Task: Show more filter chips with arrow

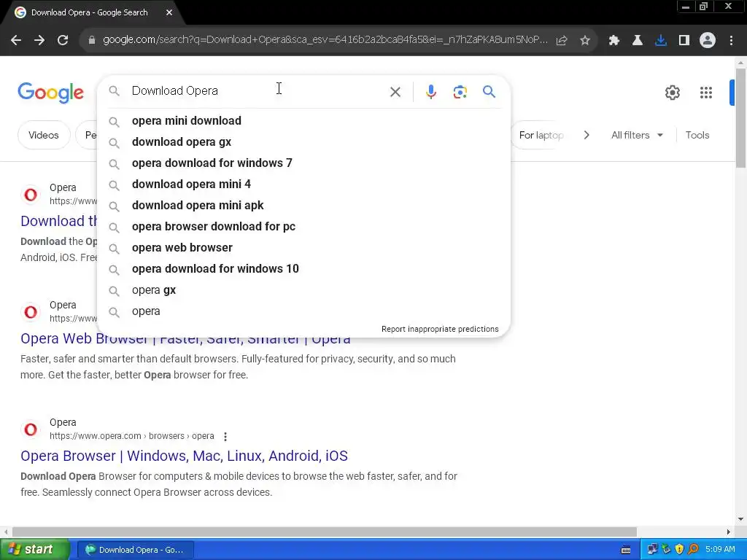Action: pyautogui.click(x=587, y=135)
